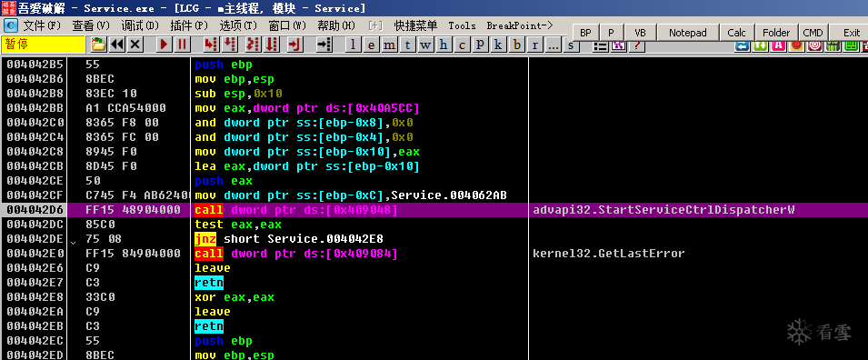Show References with the 'r' button
Viewport: 868px width, 360px height.
(x=534, y=45)
